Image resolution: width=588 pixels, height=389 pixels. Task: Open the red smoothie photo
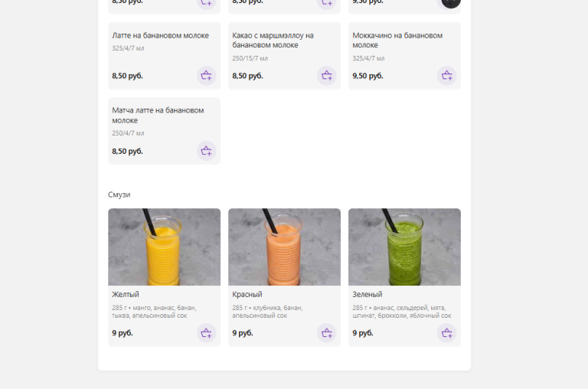coord(284,247)
